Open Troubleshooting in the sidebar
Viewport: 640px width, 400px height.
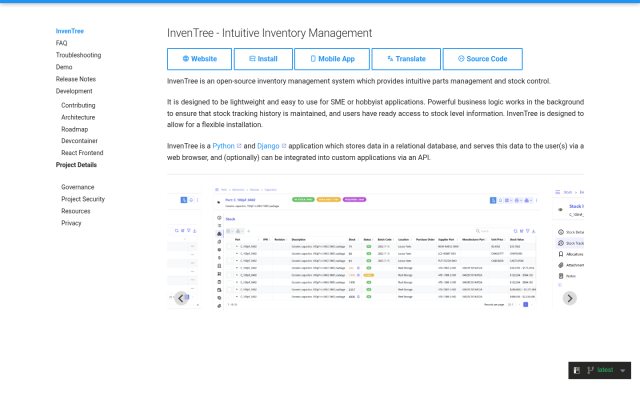pyautogui.click(x=78, y=55)
